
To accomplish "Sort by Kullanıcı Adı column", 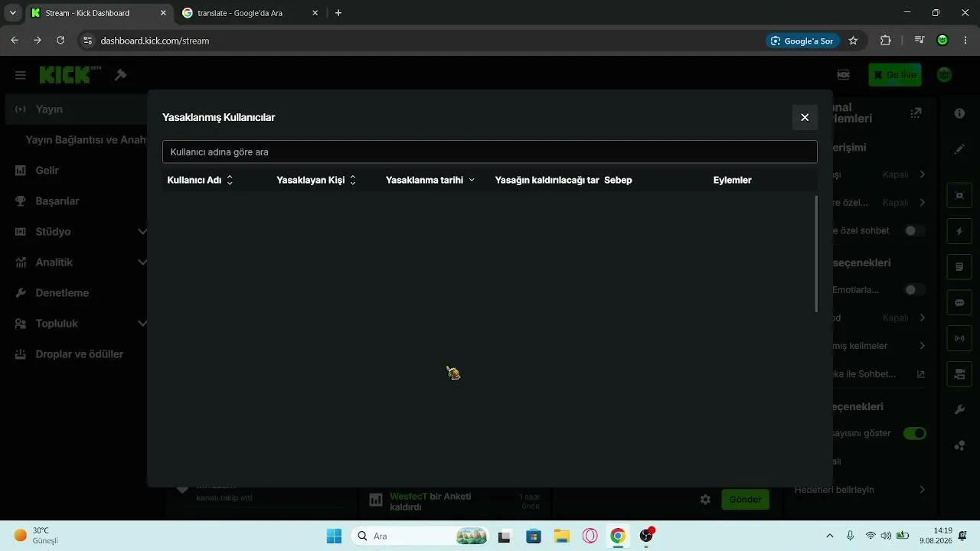I will (201, 180).
